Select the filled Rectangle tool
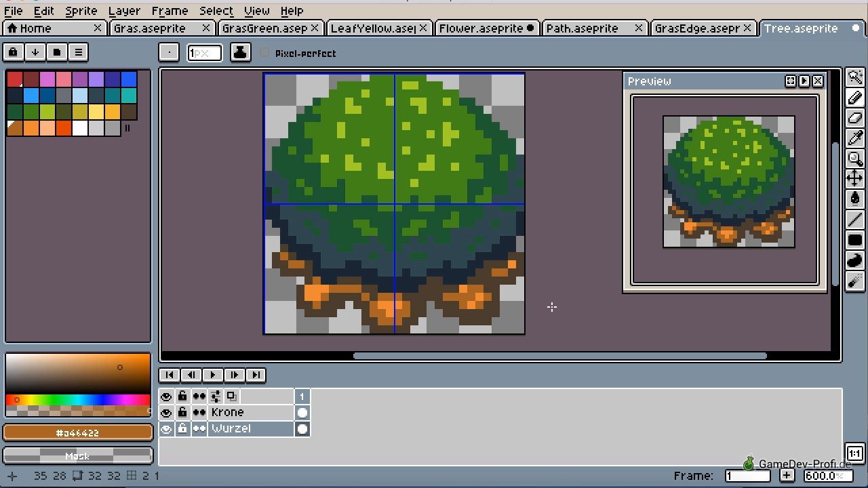Screen dimensions: 868x488 [854, 240]
